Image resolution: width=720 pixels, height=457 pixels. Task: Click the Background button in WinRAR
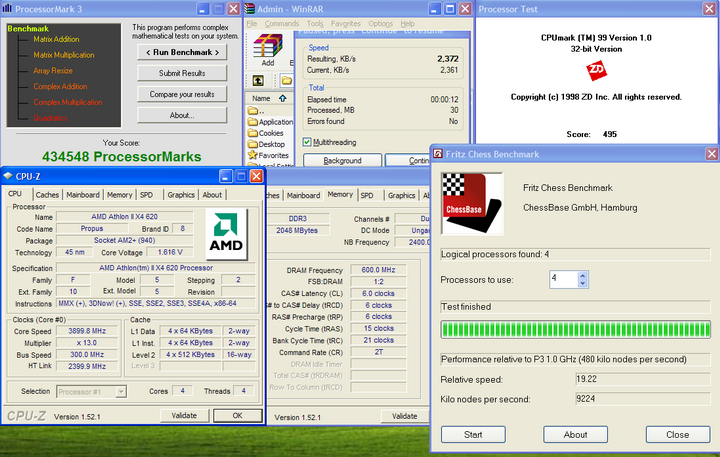coord(343,160)
